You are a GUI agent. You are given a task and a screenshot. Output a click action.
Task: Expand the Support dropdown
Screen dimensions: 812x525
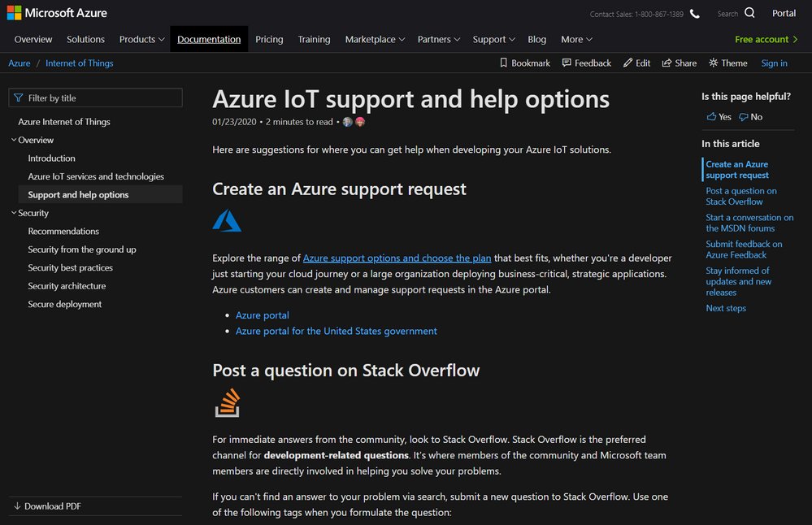tap(493, 39)
